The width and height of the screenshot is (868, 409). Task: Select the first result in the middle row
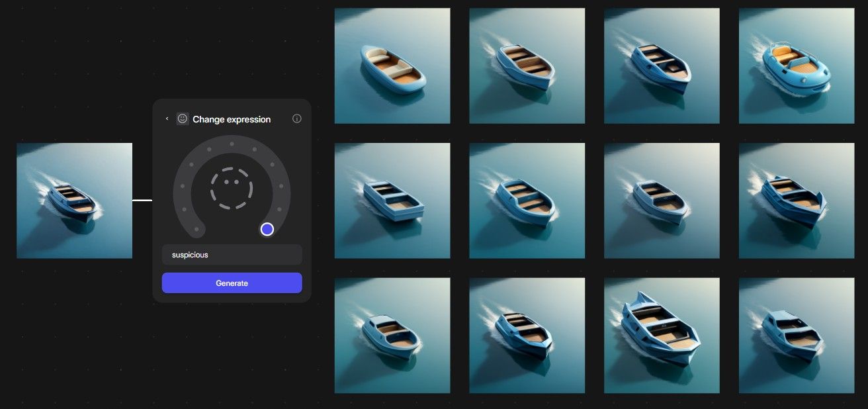pos(392,201)
